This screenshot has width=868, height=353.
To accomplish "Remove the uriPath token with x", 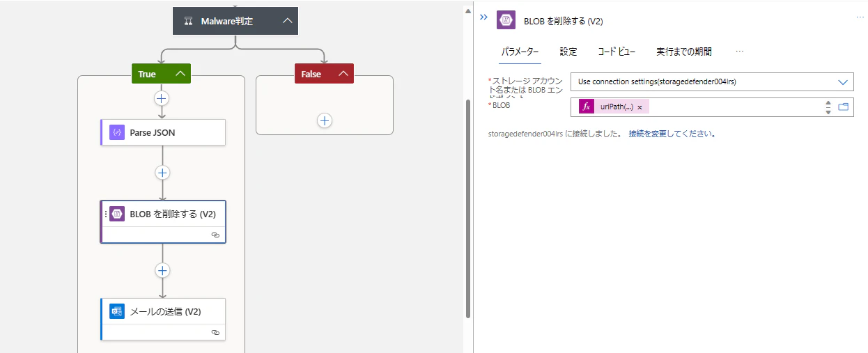I will pyautogui.click(x=640, y=107).
